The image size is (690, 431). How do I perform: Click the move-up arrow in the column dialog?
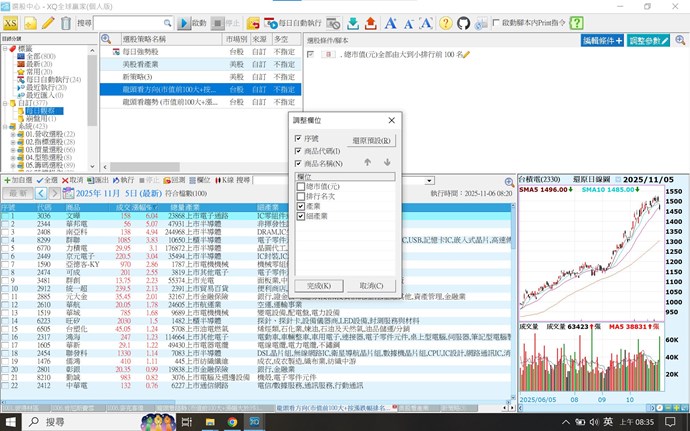coord(367,162)
